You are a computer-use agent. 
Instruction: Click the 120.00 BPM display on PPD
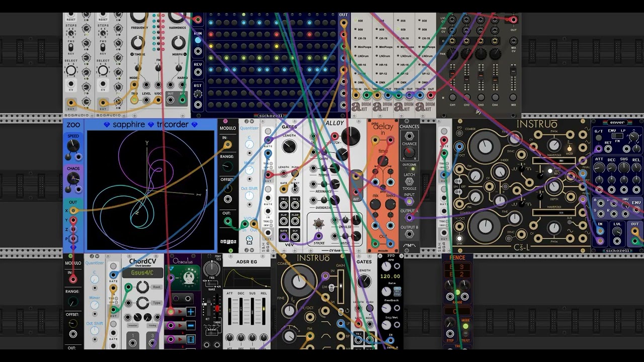coord(390,277)
